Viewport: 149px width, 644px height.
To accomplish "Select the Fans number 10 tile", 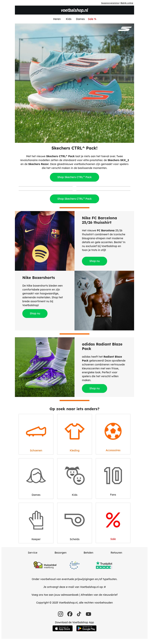I will 113,478.
